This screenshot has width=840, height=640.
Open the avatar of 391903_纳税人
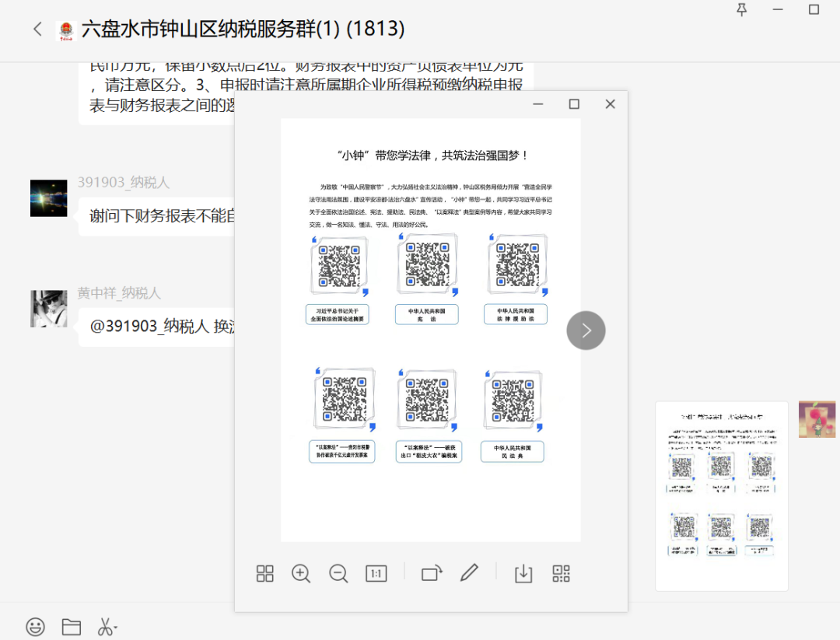click(49, 198)
